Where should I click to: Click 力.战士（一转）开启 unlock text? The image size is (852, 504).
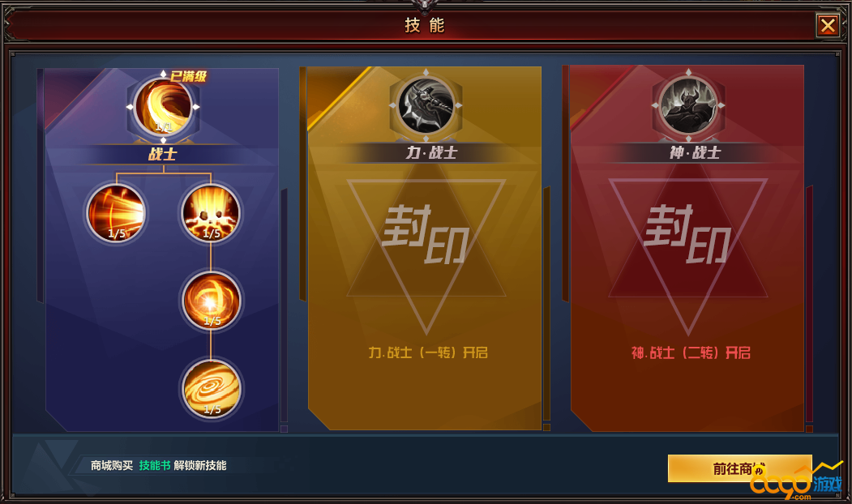tap(428, 352)
